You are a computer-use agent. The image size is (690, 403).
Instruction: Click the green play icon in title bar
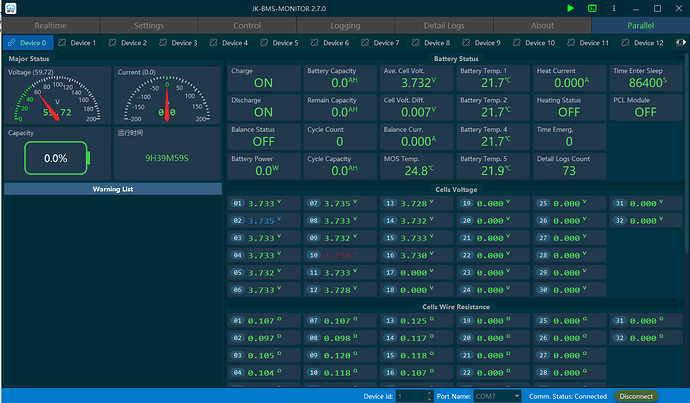pos(570,8)
